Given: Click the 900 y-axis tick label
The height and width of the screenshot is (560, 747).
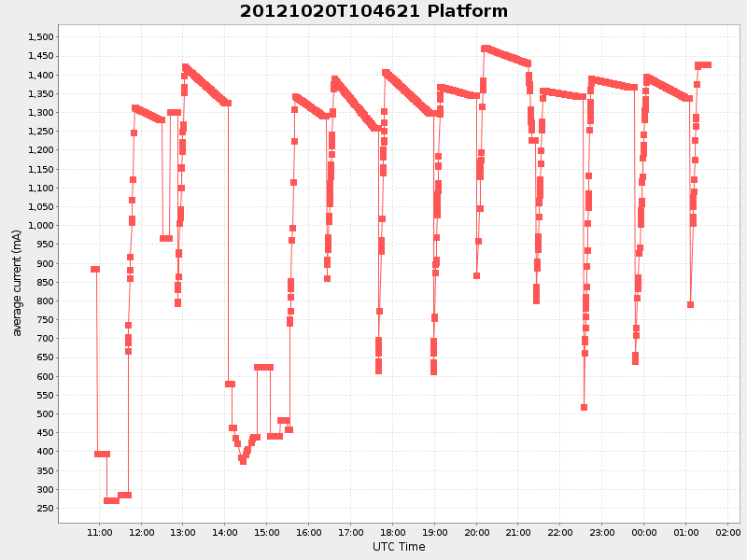Looking at the screenshot, I should coord(46,262).
